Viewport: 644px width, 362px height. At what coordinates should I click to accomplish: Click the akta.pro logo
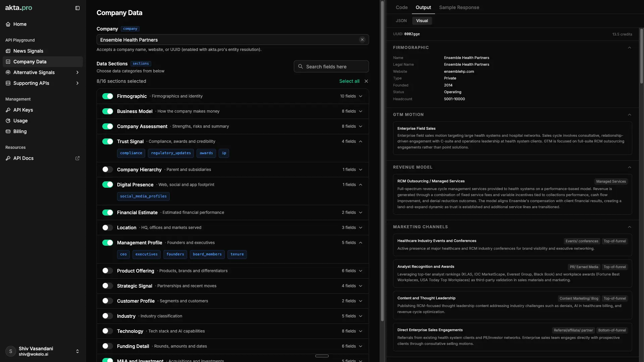(x=19, y=8)
